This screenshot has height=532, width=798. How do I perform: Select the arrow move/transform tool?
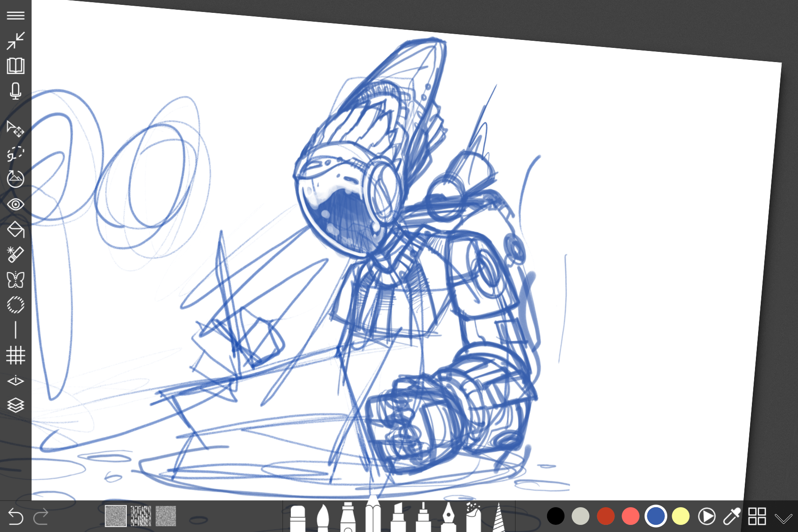pyautogui.click(x=16, y=129)
